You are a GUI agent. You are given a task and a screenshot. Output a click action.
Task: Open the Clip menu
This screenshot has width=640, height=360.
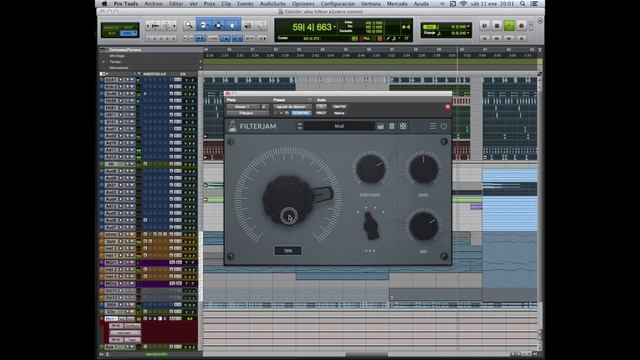point(226,4)
